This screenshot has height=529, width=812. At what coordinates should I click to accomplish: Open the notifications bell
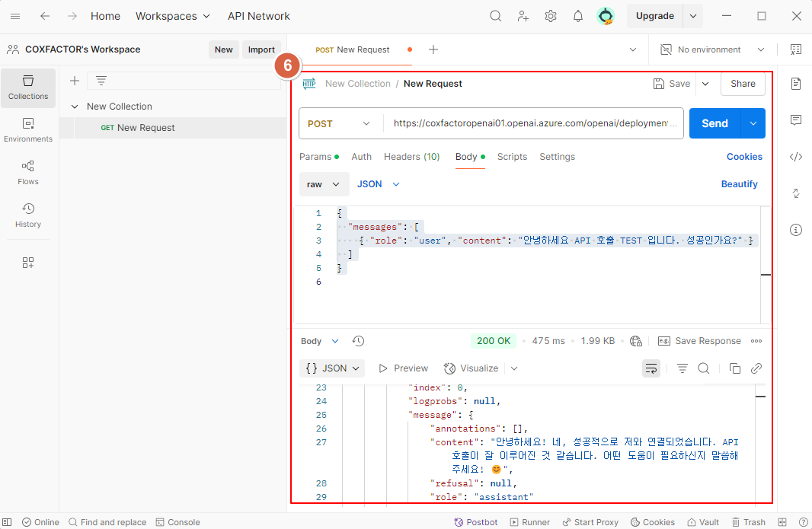(578, 16)
